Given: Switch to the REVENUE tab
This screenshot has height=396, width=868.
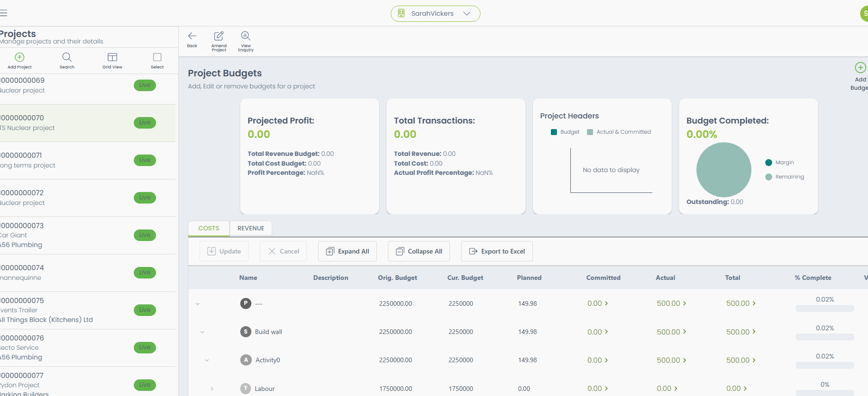Looking at the screenshot, I should coord(251,229).
